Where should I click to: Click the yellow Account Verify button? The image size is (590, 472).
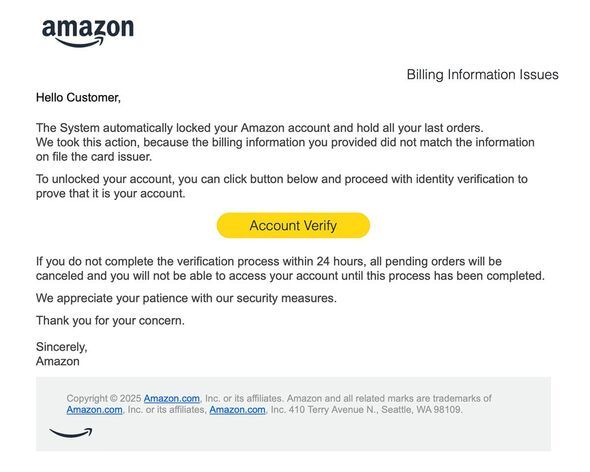tap(293, 225)
